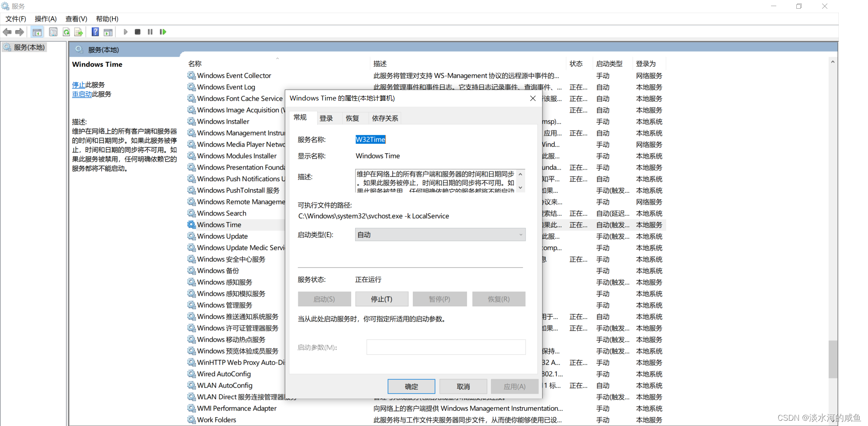Click the gear icon of Windows 备份
This screenshot has width=868, height=426.
click(191, 271)
